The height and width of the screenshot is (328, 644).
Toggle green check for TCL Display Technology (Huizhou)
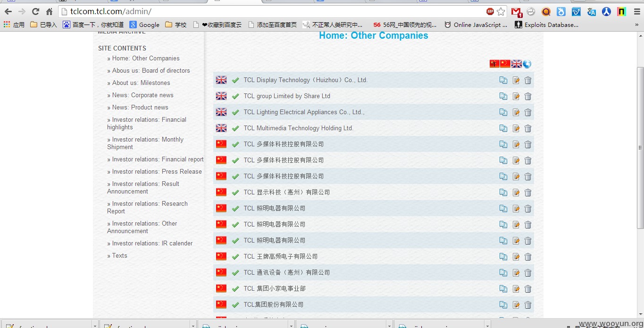click(235, 80)
